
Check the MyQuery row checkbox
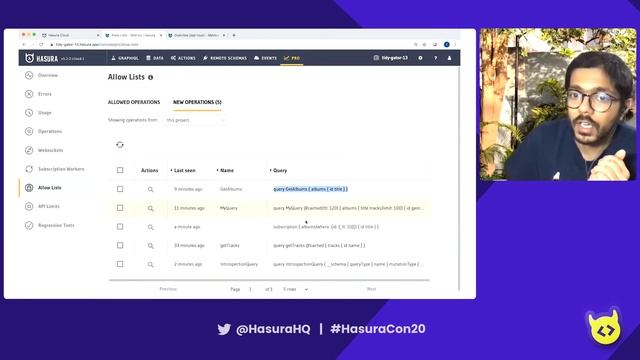point(120,208)
